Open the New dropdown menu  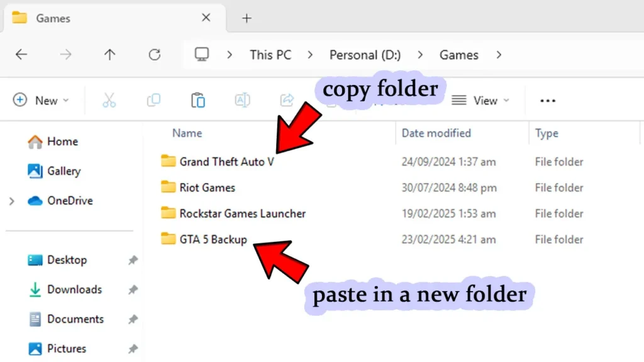pyautogui.click(x=41, y=100)
